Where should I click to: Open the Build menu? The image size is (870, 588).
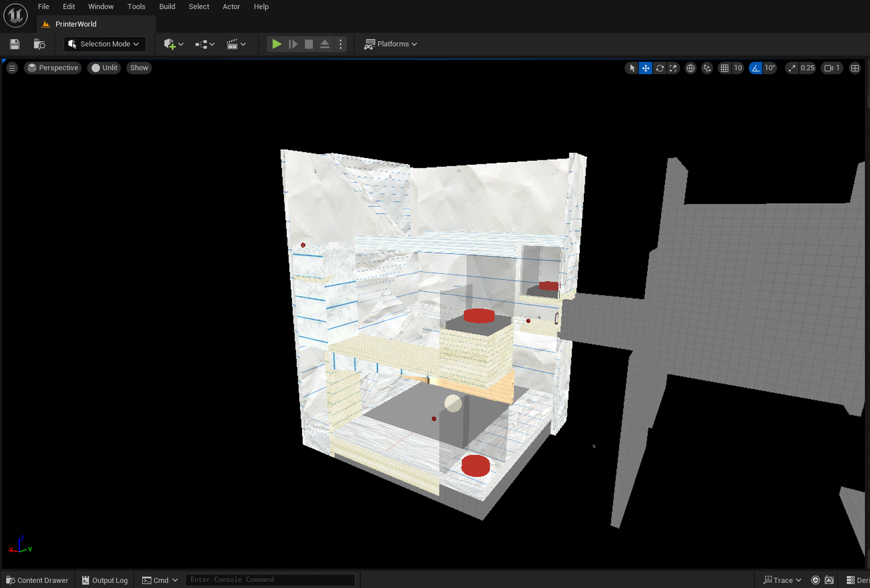coord(167,6)
